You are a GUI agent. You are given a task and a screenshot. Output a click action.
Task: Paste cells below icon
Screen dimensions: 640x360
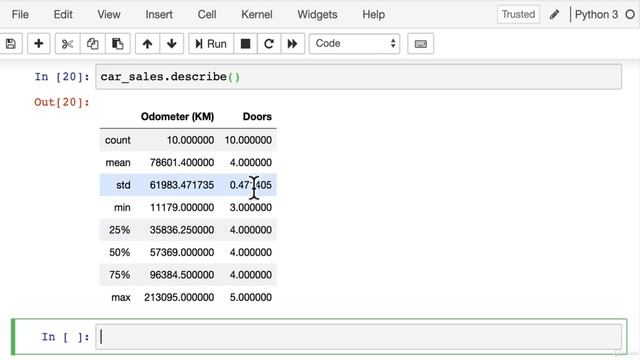[x=118, y=44]
